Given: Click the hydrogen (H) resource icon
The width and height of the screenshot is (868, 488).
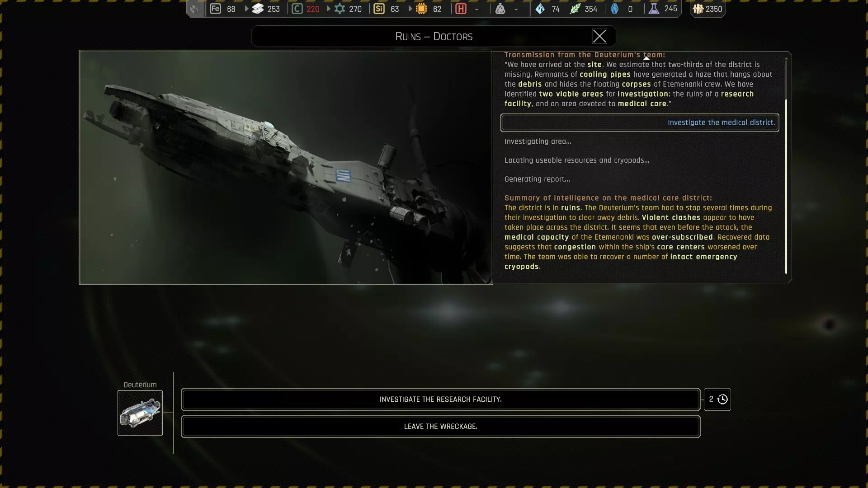Looking at the screenshot, I should pos(461,9).
